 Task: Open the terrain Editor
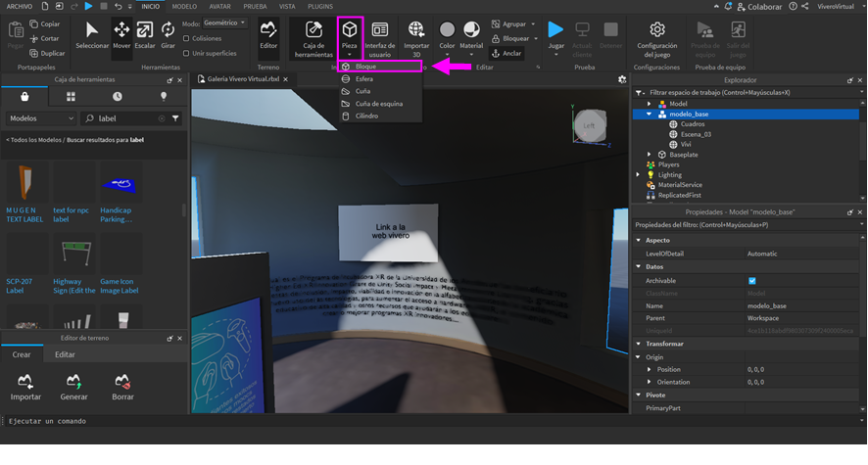(x=268, y=35)
